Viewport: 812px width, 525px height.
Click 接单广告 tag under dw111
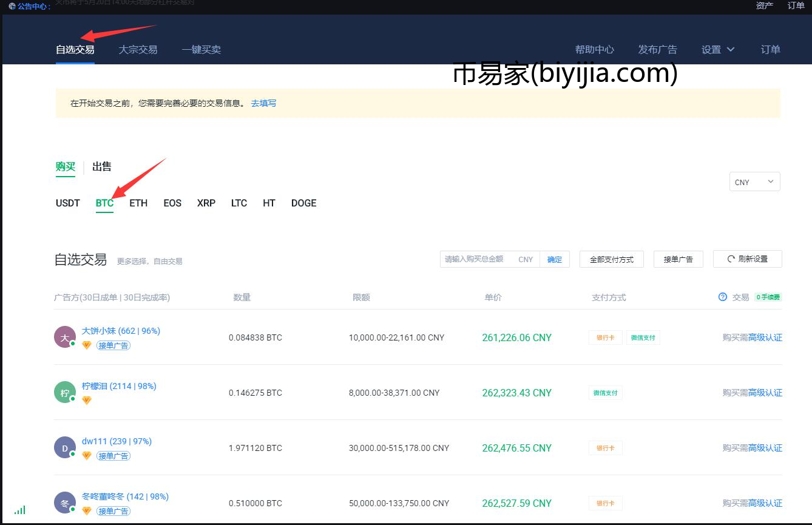tap(113, 456)
